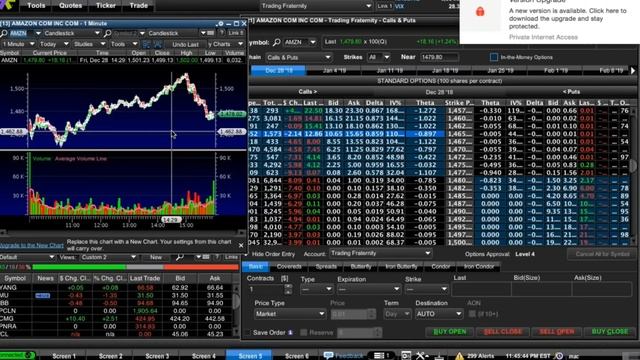The width and height of the screenshot is (640, 360).
Task: Enable the Save Order checkbox
Action: click(247, 333)
